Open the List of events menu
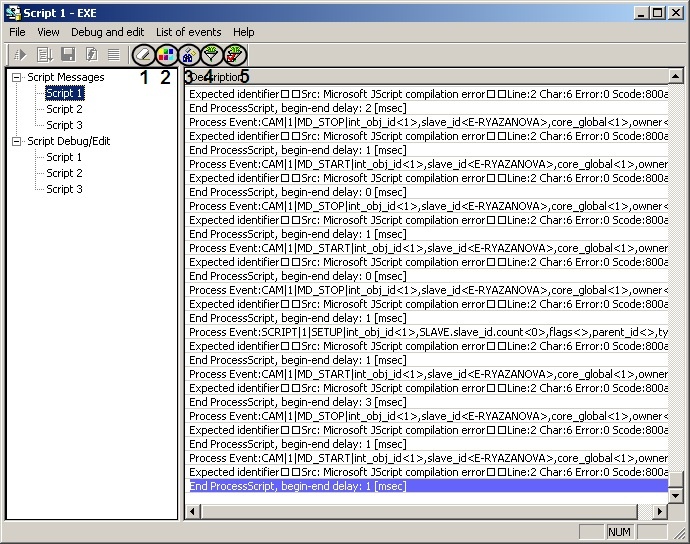The height and width of the screenshot is (544, 690). click(x=189, y=32)
